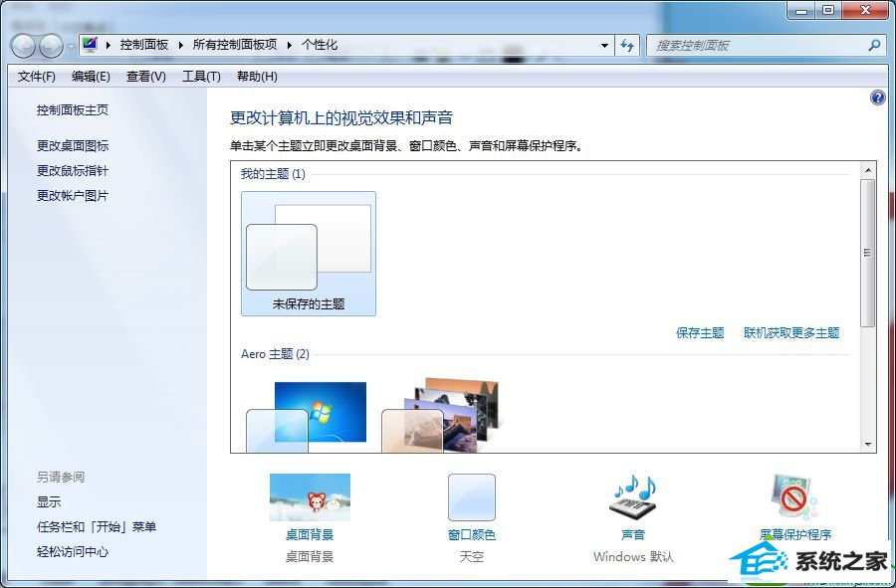Open the 工具(T) menu
Image resolution: width=896 pixels, height=588 pixels.
point(201,77)
